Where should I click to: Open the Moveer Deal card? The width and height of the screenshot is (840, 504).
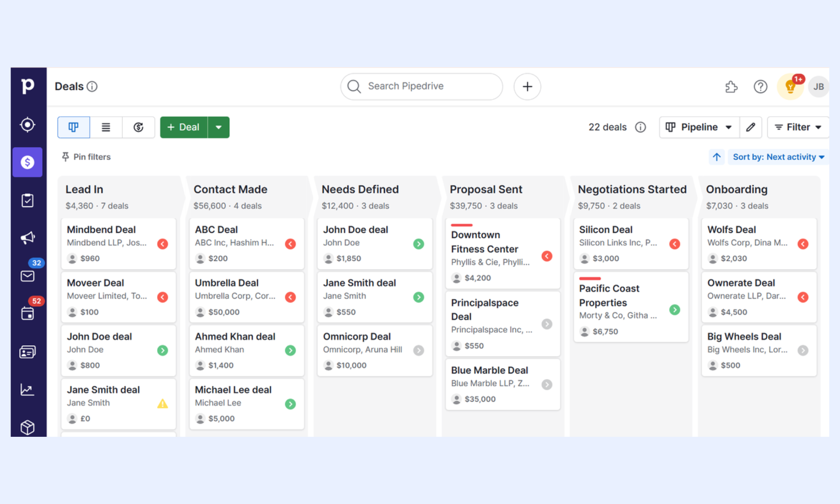(x=118, y=297)
